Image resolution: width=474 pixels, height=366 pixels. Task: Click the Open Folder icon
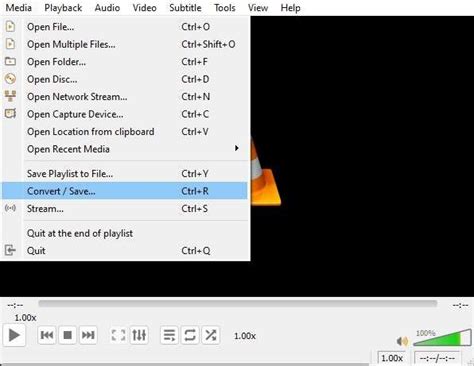10,61
